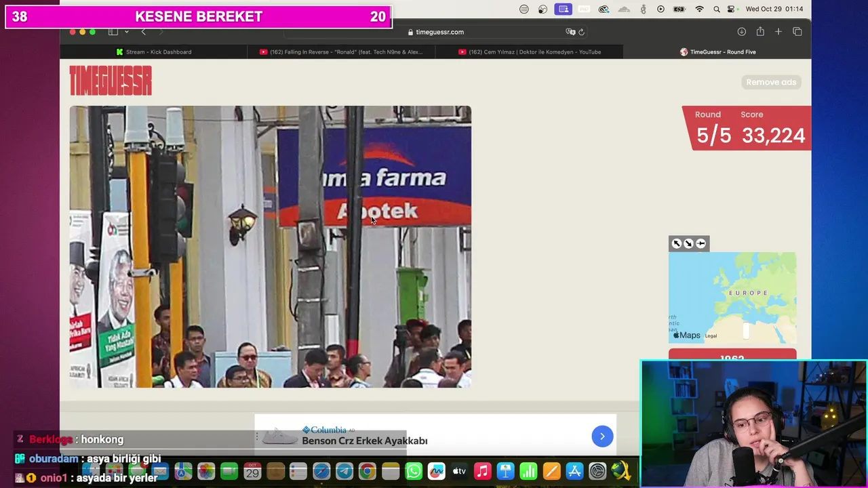Click the play circle menu bar icon
Viewport: 868px width, 488px height.
click(x=660, y=9)
